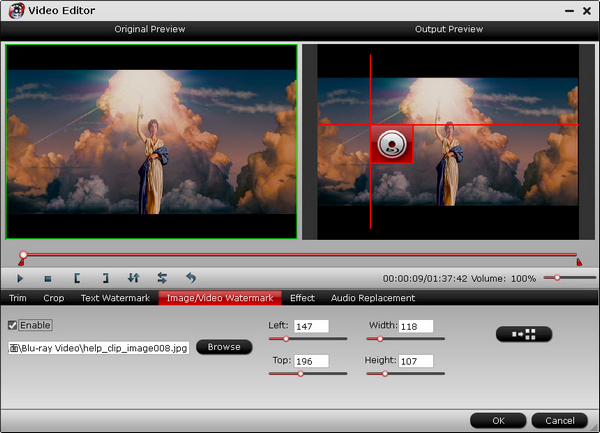
Task: Click the watermark file path field
Action: click(x=99, y=348)
